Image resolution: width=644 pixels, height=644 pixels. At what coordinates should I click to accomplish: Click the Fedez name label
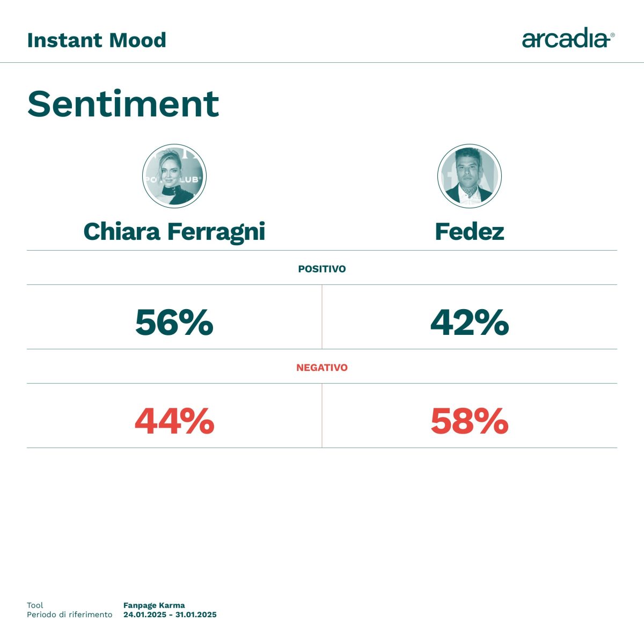point(470,232)
